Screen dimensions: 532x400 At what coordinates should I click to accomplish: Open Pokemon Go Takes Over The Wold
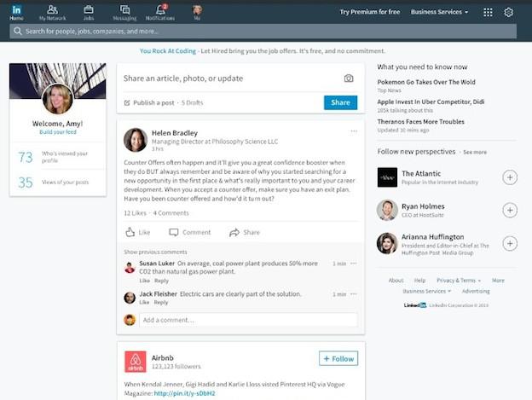[426, 82]
